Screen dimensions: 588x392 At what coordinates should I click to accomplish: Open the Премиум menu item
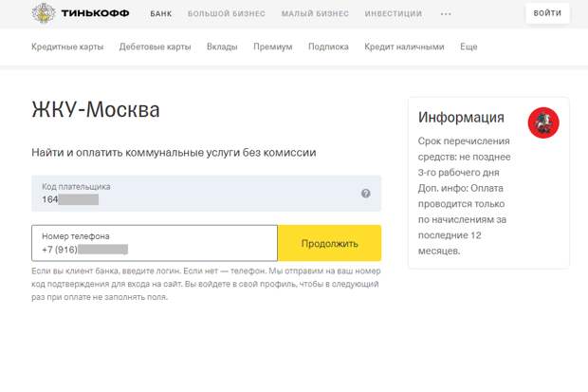tap(273, 47)
